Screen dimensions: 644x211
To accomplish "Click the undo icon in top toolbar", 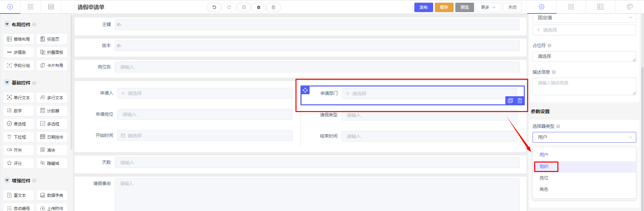I will 214,7.
